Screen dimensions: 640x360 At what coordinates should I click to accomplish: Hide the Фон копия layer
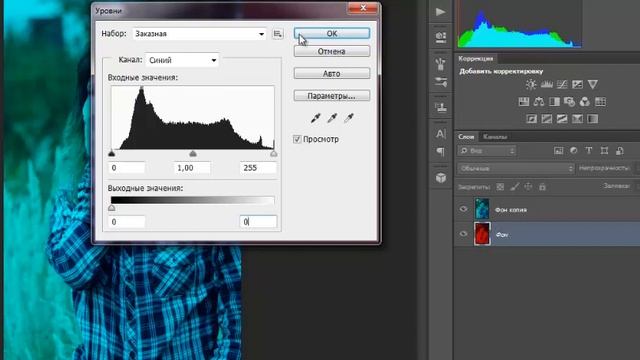[x=463, y=209]
